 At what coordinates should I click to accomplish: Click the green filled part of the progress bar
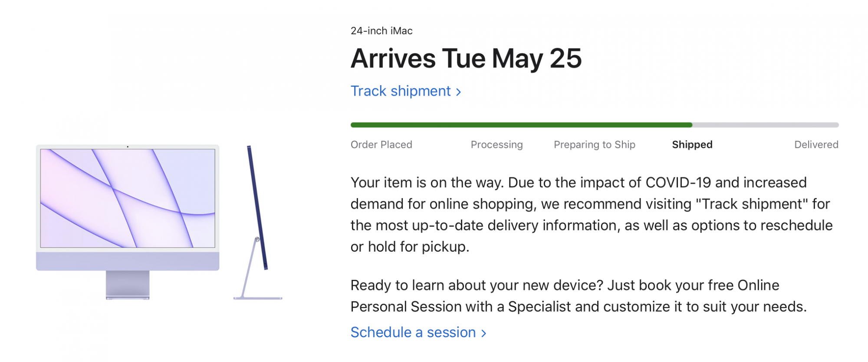click(x=521, y=125)
